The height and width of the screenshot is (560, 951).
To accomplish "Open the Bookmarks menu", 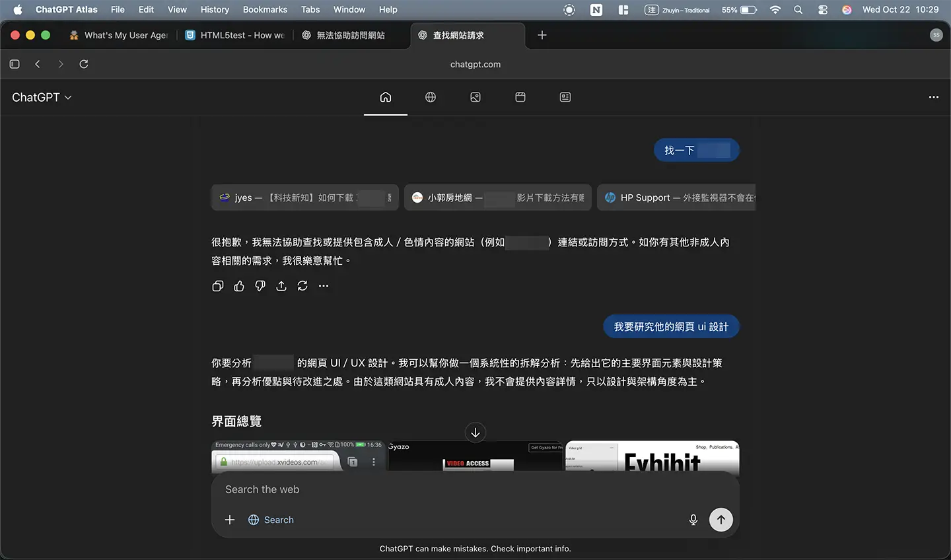I will [265, 9].
